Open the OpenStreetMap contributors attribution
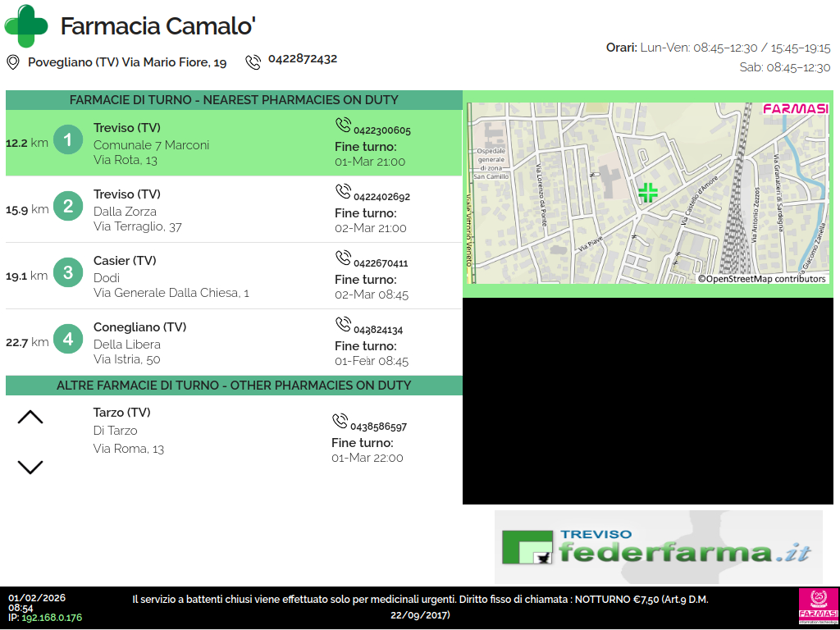Image resolution: width=840 pixels, height=630 pixels. 761,279
